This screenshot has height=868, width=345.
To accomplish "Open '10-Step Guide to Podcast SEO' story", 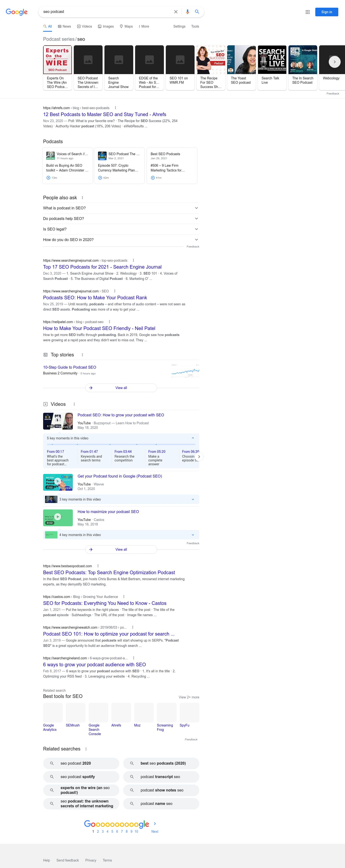I will pos(70,367).
